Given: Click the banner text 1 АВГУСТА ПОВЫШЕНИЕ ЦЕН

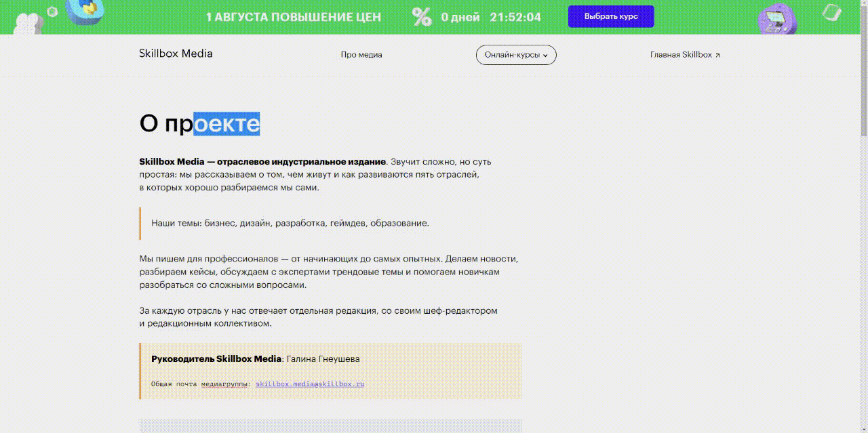Looking at the screenshot, I should coord(294,17).
